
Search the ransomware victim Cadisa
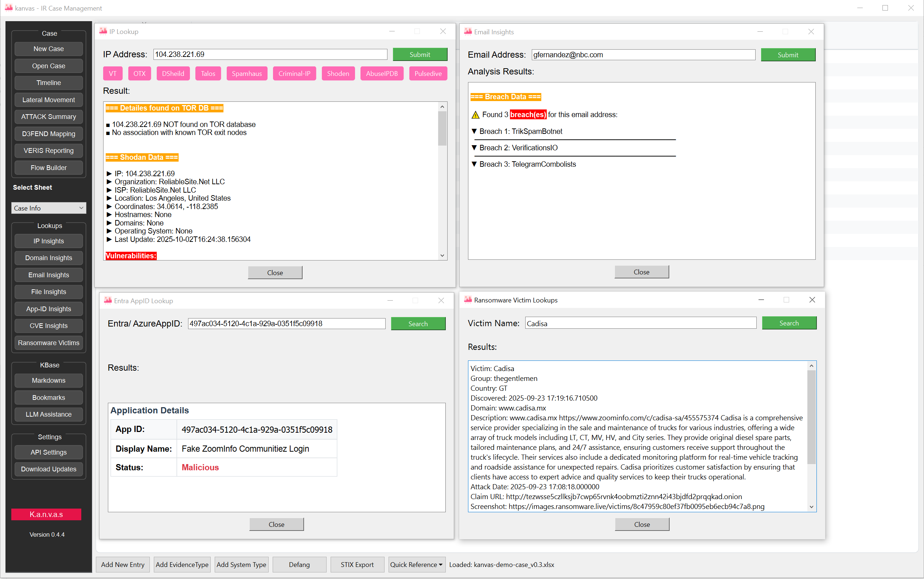pos(789,323)
